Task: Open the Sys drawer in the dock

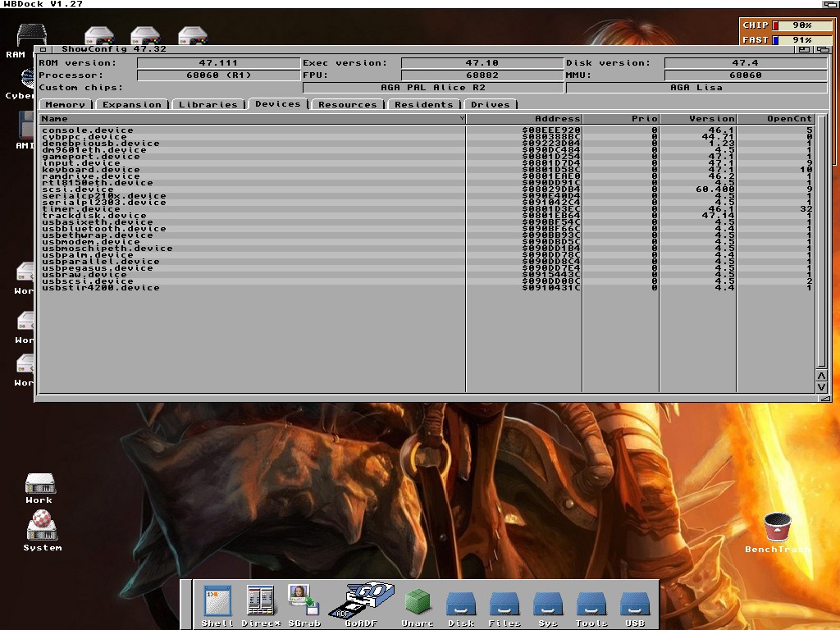Action: [x=547, y=609]
